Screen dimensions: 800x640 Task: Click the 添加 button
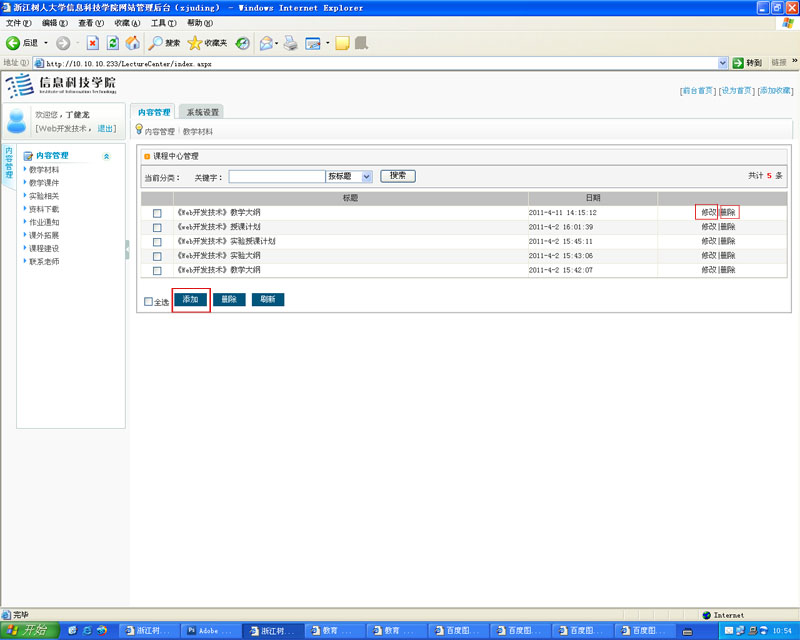191,299
